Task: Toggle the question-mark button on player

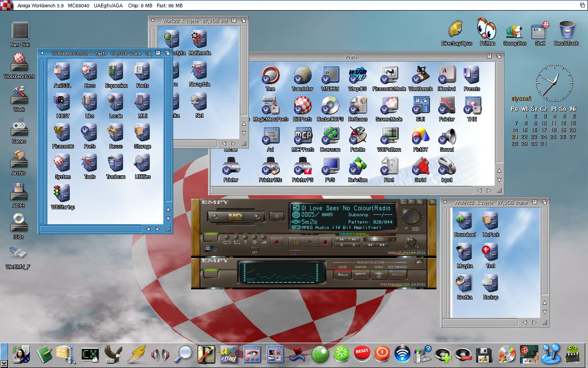Action: (245, 237)
